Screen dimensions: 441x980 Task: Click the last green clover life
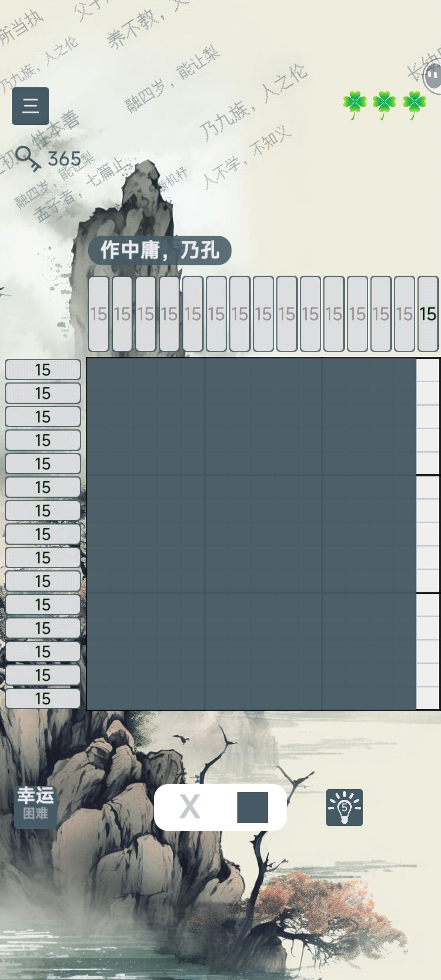tap(414, 105)
